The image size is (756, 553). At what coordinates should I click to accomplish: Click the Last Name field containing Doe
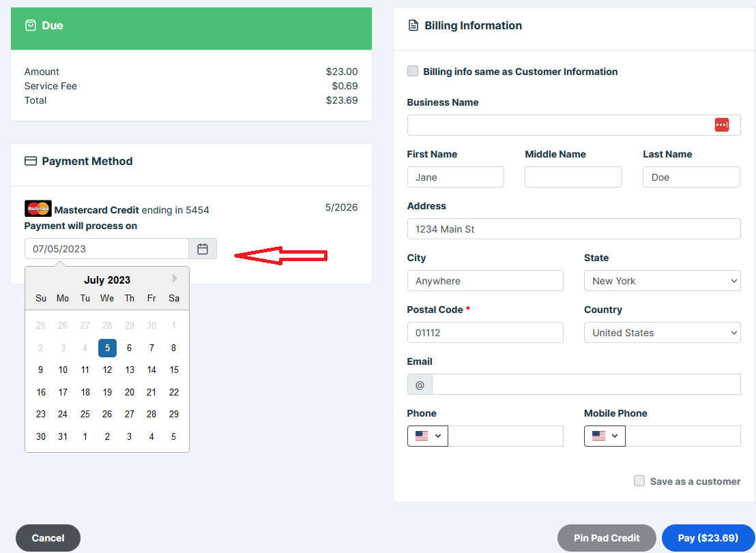[x=691, y=177]
